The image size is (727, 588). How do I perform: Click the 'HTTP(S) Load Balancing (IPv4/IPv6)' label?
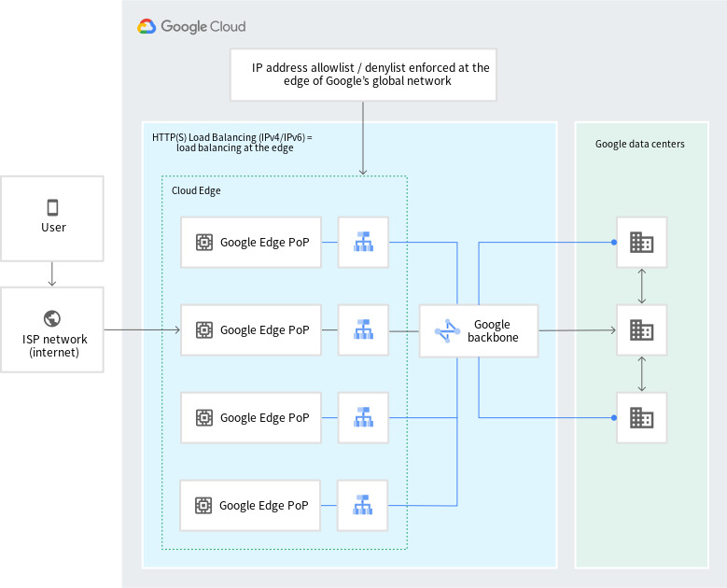pos(232,143)
